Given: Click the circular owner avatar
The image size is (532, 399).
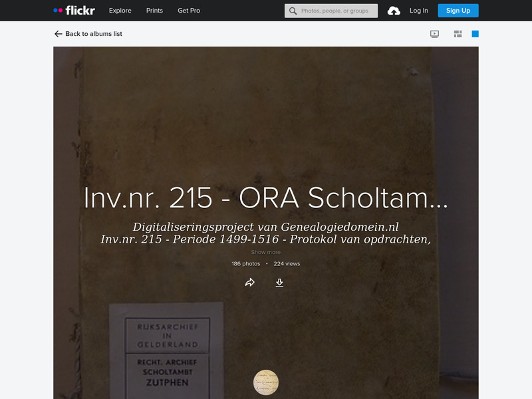Looking at the screenshot, I should coord(266,382).
